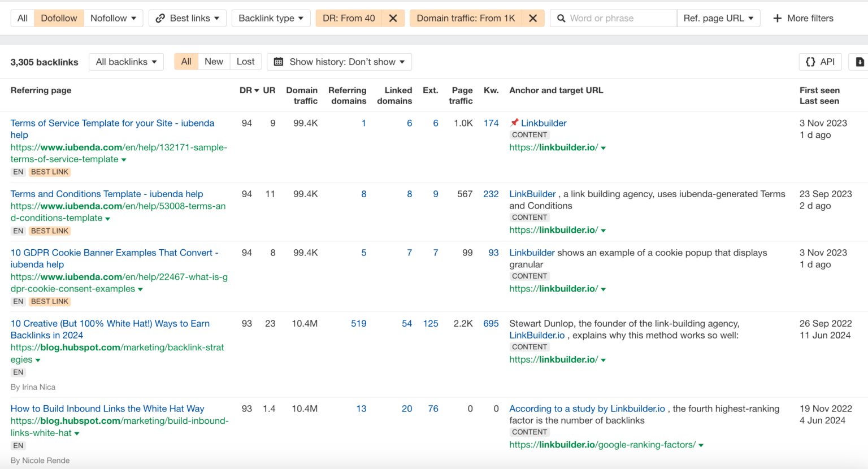This screenshot has width=868, height=469.
Task: Open the 'LinkBuilder, a link building agency' anchor link
Action: 532,194
